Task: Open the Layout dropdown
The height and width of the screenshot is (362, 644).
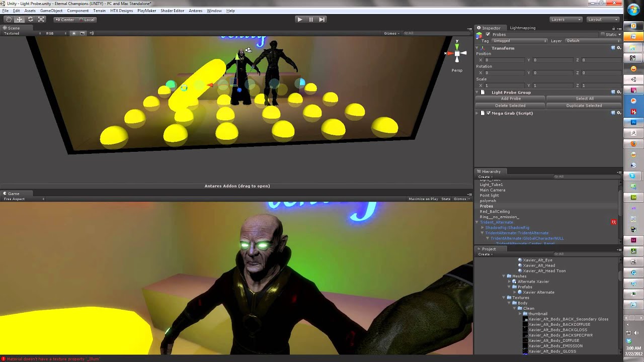Action: click(x=603, y=19)
